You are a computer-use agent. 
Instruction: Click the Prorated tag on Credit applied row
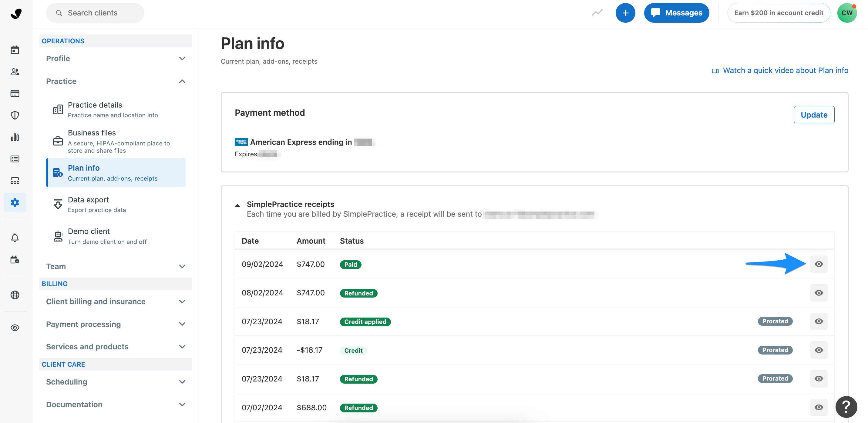point(775,321)
